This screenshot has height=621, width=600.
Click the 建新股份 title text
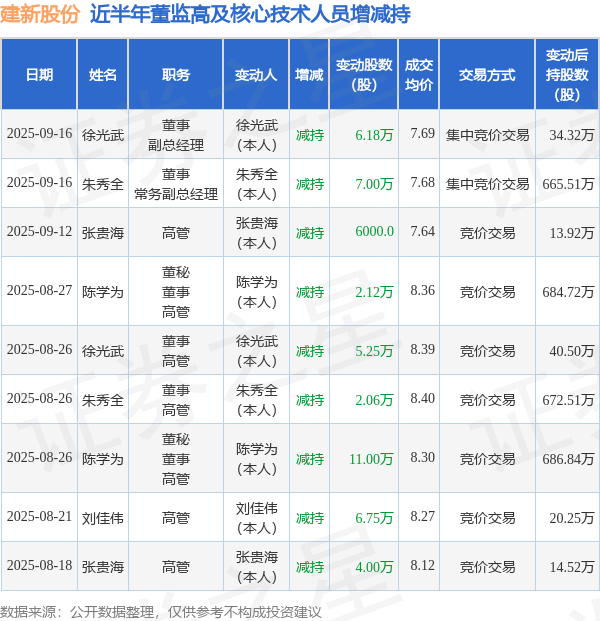pos(40,15)
